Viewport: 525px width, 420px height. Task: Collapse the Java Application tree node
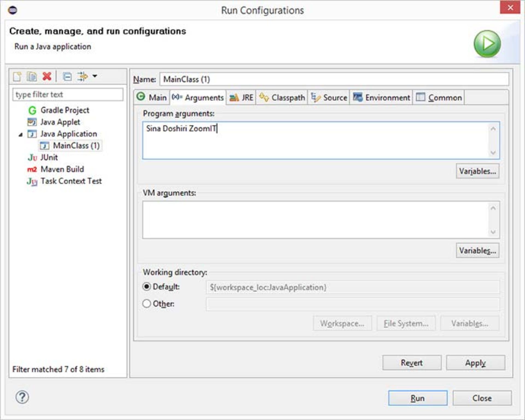click(x=21, y=135)
